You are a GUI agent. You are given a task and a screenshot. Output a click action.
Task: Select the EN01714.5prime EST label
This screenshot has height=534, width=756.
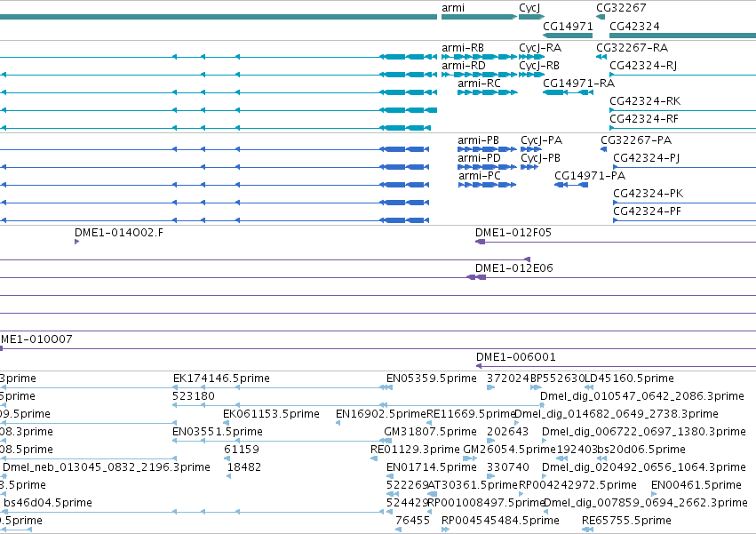(x=432, y=467)
